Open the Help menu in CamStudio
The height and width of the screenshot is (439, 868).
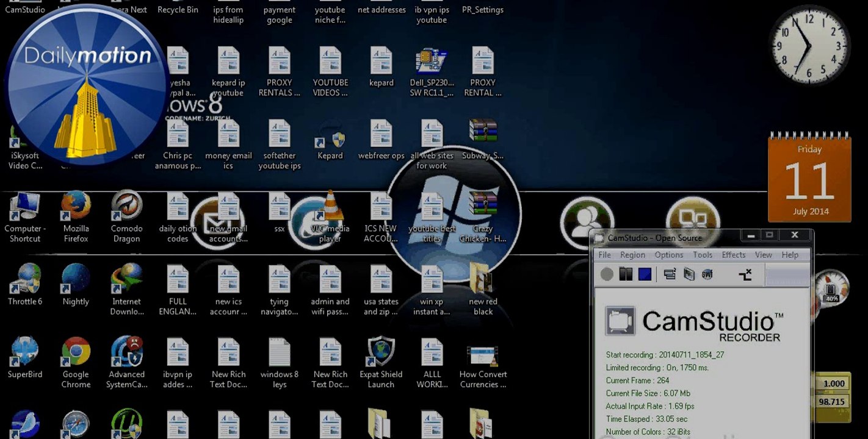click(x=790, y=255)
